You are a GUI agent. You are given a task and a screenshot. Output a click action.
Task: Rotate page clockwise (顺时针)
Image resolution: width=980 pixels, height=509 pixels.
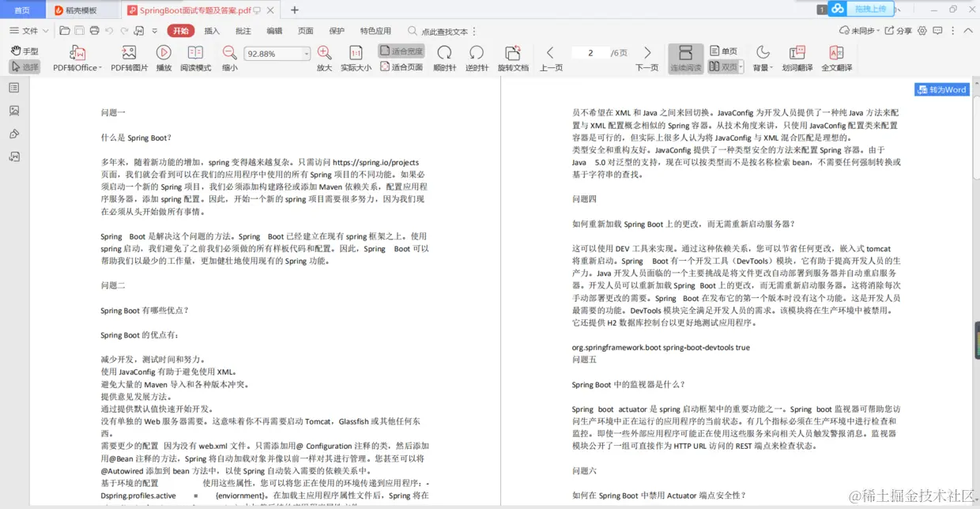point(445,58)
